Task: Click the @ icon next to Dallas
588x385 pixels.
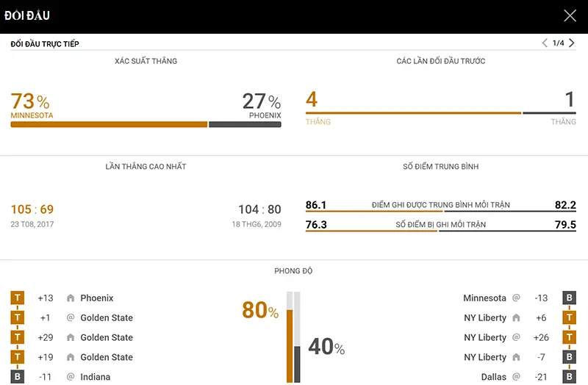Action: (x=516, y=377)
